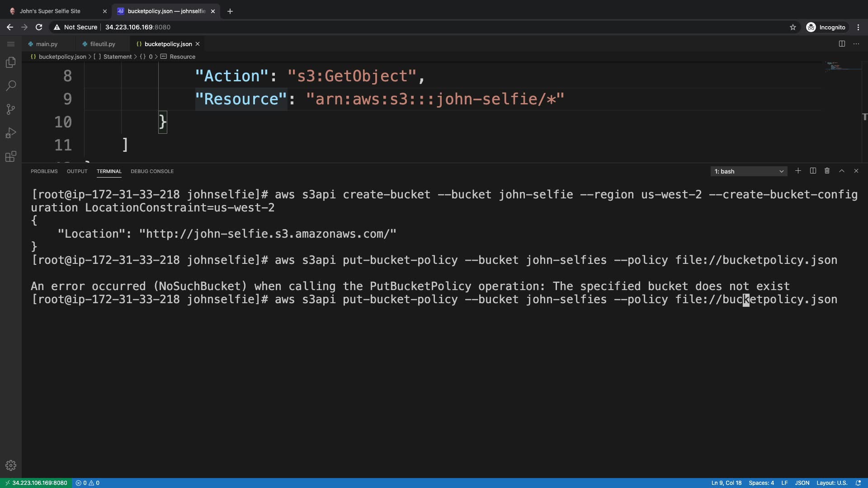Open the Source Control view
This screenshot has height=488, width=868.
point(11,109)
